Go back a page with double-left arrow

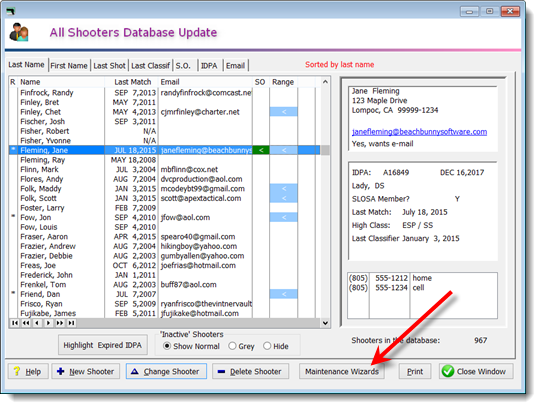pyautogui.click(x=26, y=323)
